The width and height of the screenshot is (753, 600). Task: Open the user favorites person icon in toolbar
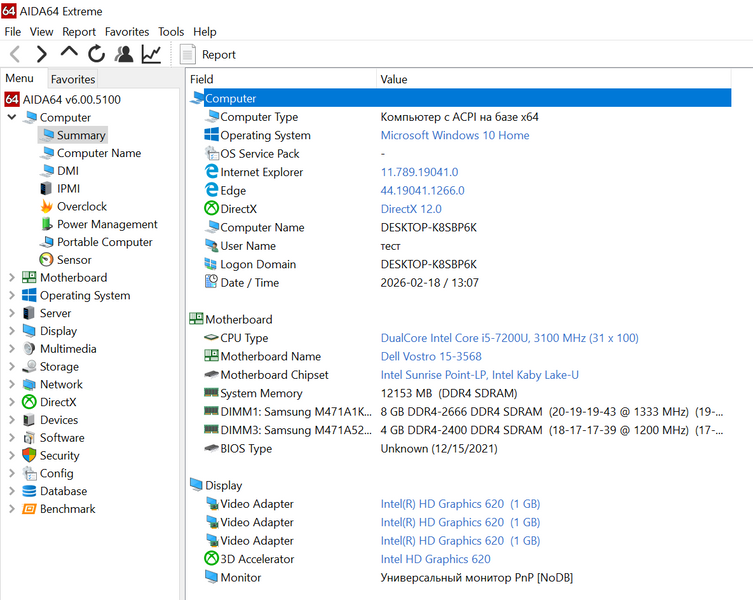(124, 54)
